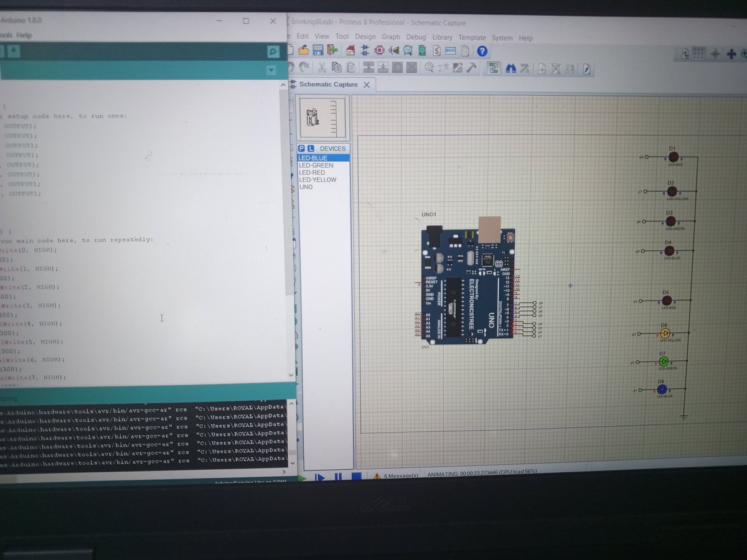
Task: Click the Block Rotate icon
Action: pyautogui.click(x=397, y=68)
